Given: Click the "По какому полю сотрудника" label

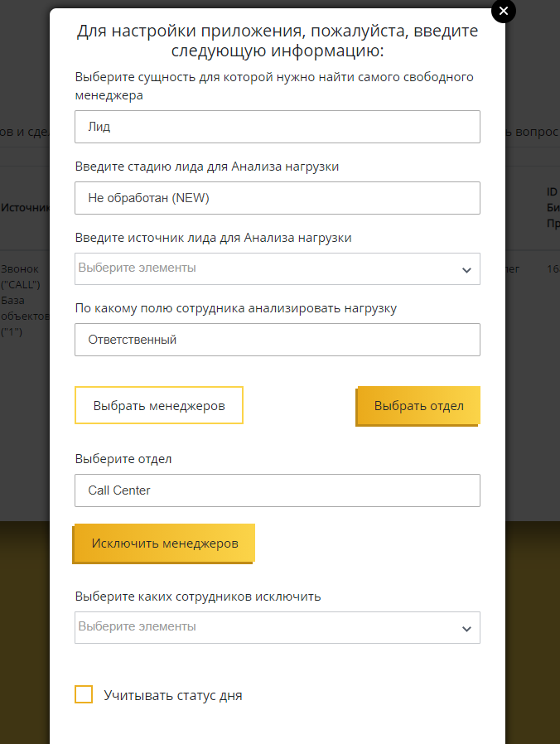Looking at the screenshot, I should click(x=235, y=308).
